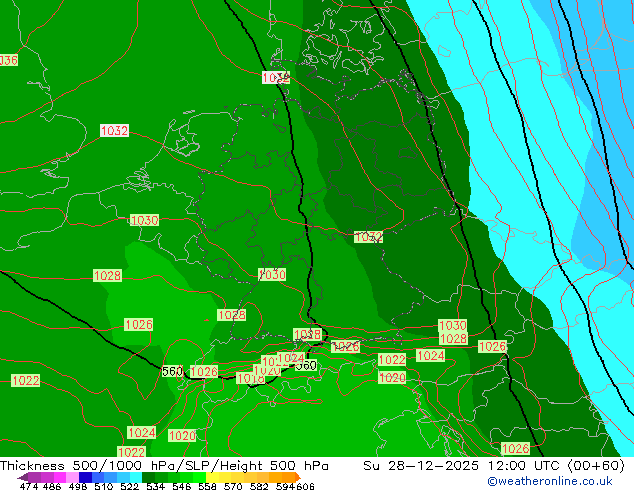This screenshot has width=634, height=490.
Task: Click the legend value "486"
Action: pos(52,486)
